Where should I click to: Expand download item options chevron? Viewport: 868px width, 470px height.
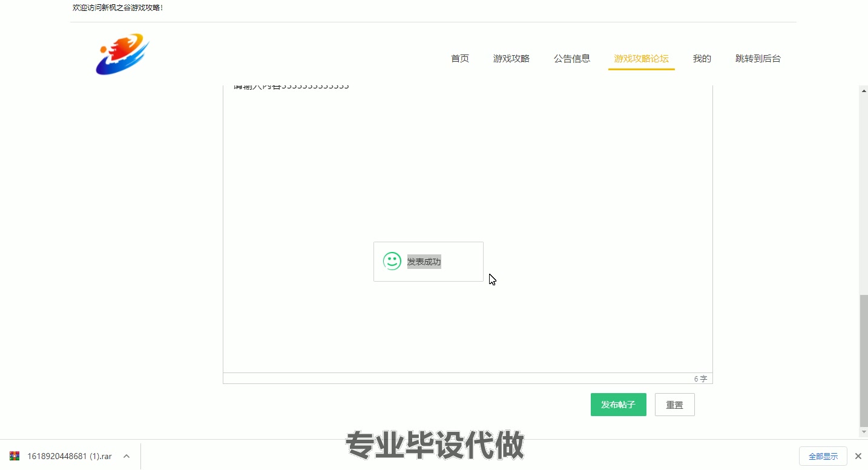point(127,456)
